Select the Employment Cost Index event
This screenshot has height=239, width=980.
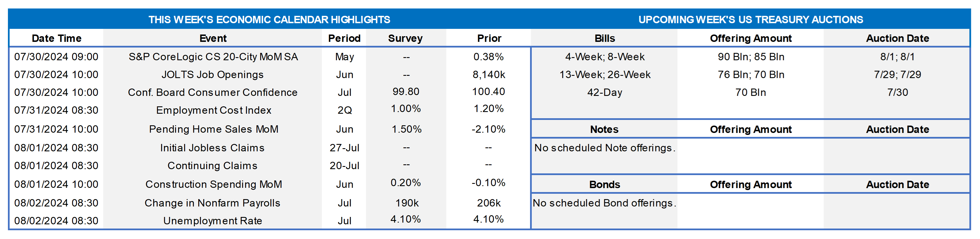214,110
